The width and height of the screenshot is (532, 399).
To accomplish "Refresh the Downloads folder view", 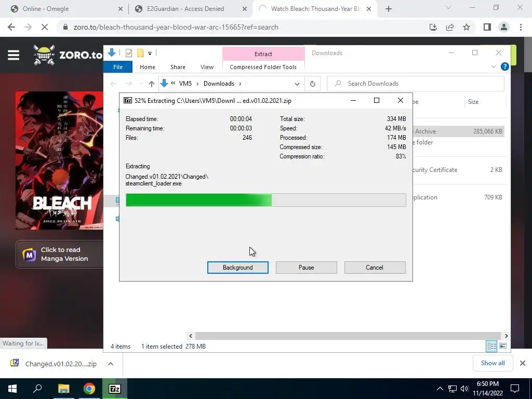I will click(x=312, y=84).
